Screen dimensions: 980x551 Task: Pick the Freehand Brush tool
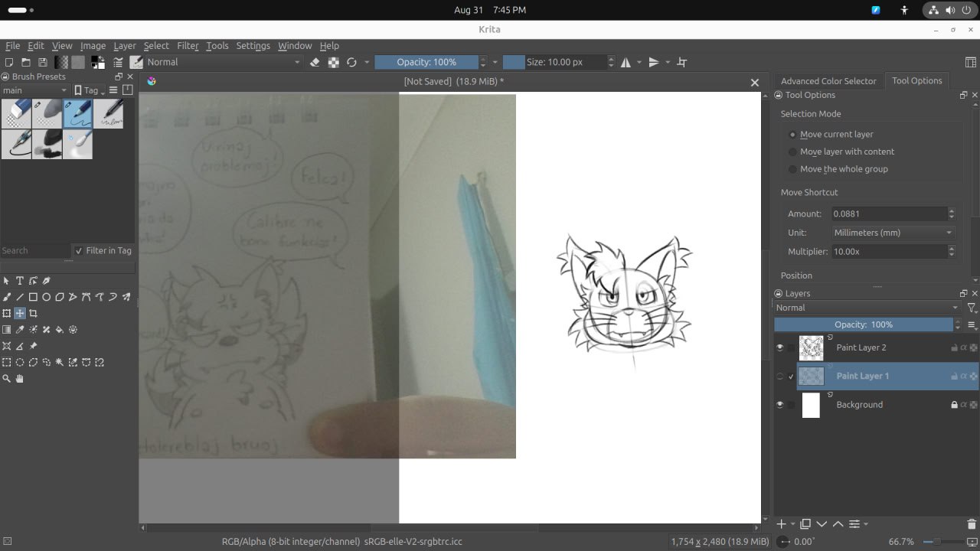(x=7, y=297)
